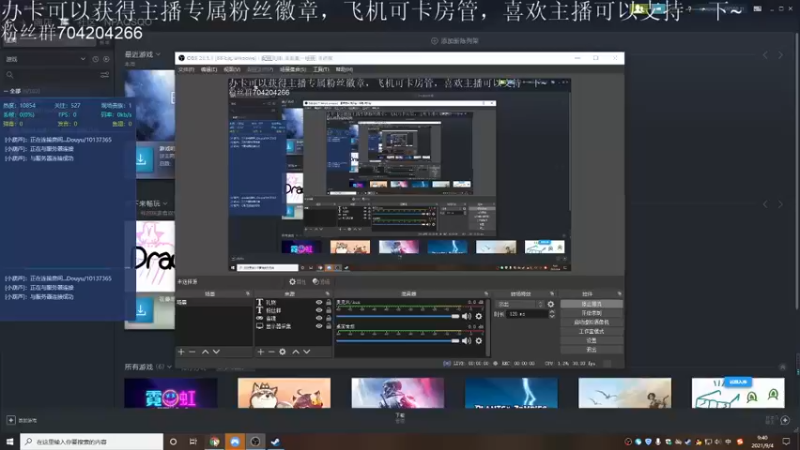
Task: Open scene transition properties gear
Action: tap(551, 304)
